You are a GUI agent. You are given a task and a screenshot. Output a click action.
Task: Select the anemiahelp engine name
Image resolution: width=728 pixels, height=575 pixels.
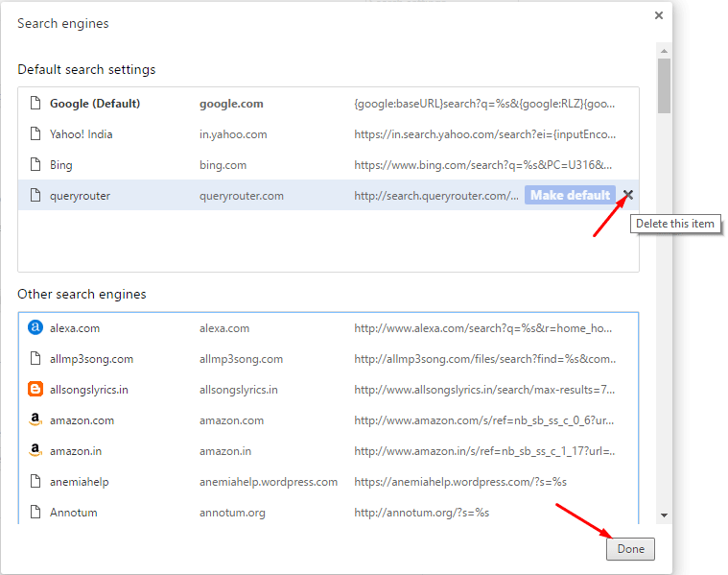pyautogui.click(x=79, y=482)
